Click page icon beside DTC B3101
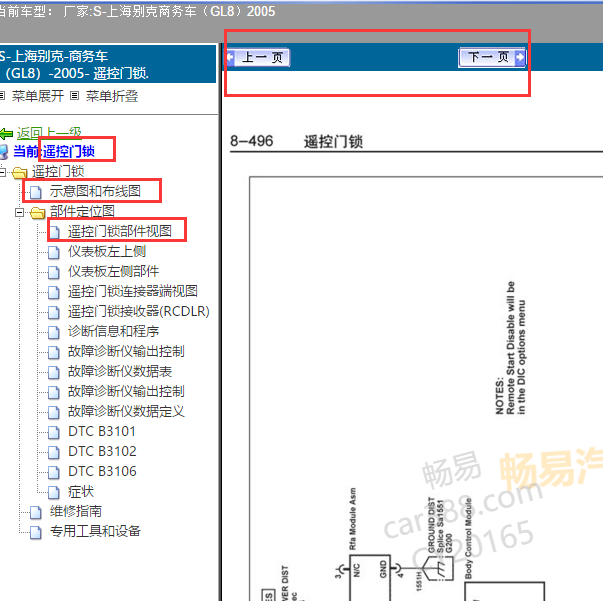Image resolution: width=603 pixels, height=601 pixels. click(x=54, y=432)
